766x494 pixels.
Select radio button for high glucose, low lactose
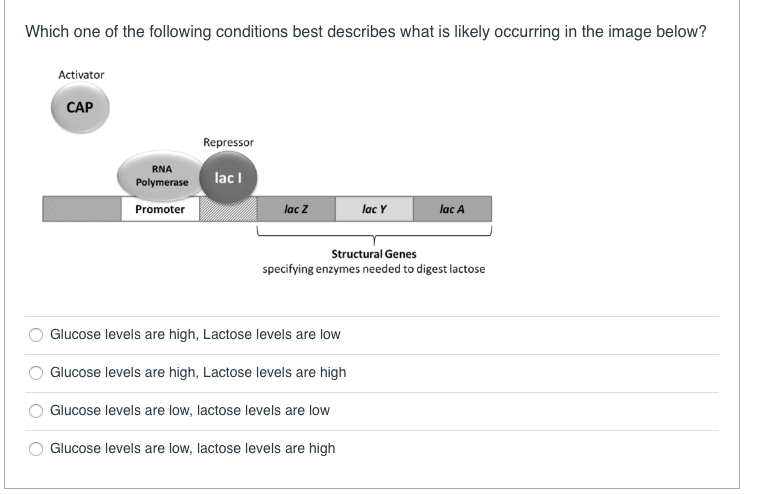pos(37,335)
